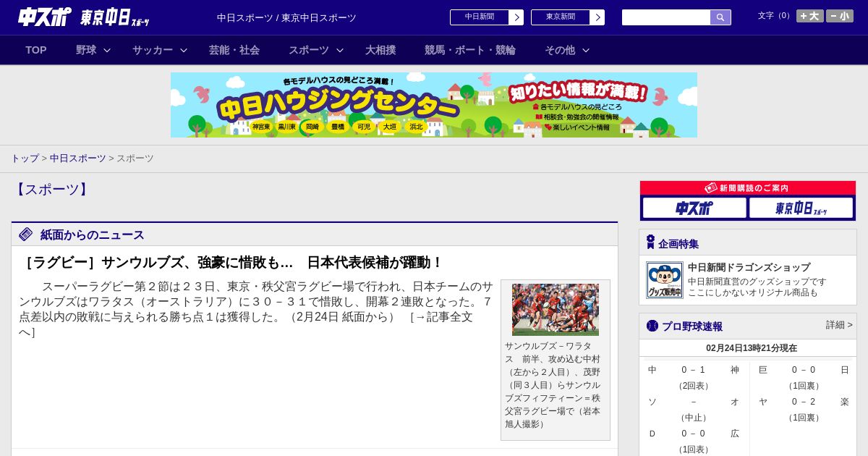Click the プロ野球速報 baseball icon

tap(652, 326)
